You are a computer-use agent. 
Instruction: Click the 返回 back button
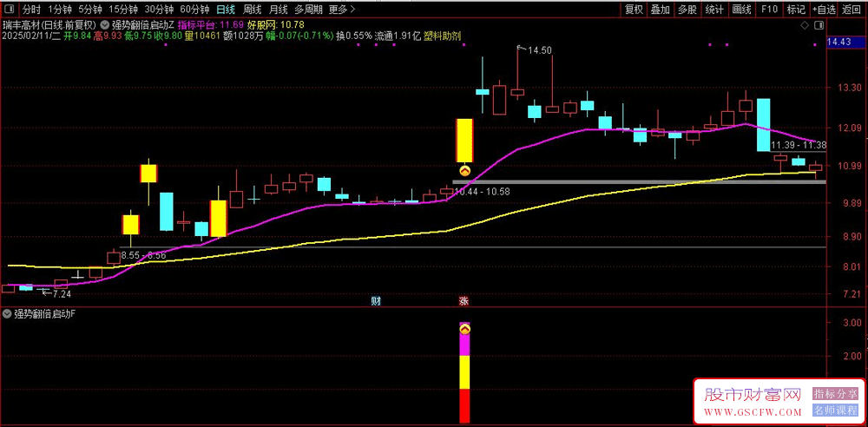pyautogui.click(x=852, y=10)
